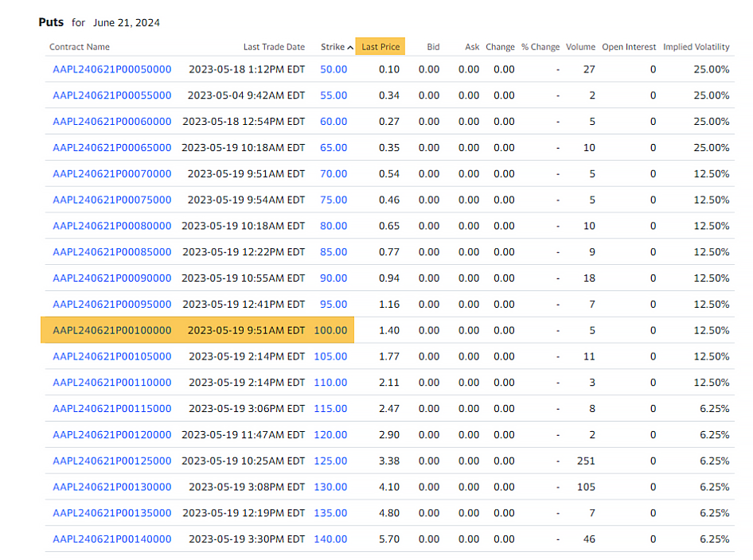Select the trade date 2023-05-19 3:30PM EDT
Viewport: 753px width, 560px height.
[x=247, y=539]
